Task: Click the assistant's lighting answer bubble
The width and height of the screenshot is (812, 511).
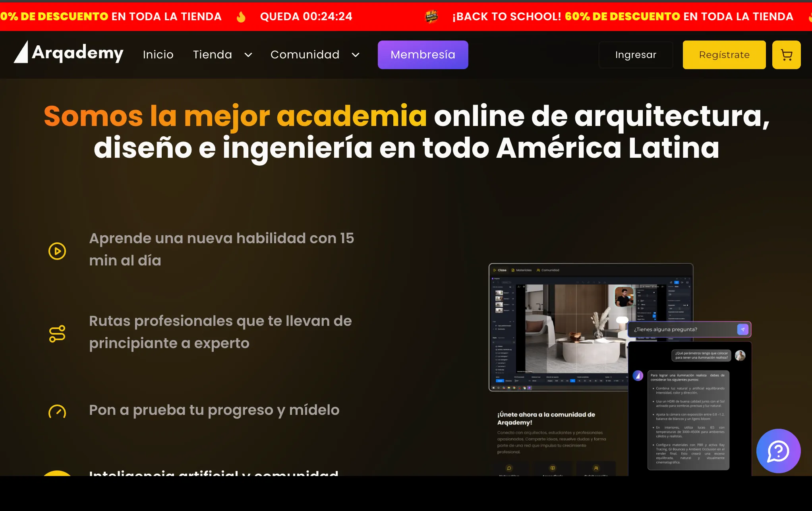Action: [688, 420]
